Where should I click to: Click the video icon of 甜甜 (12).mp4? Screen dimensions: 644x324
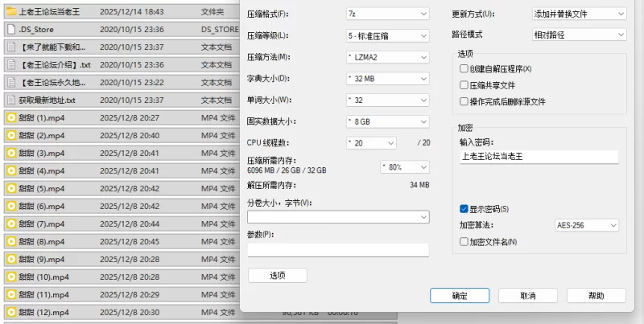pos(11,312)
